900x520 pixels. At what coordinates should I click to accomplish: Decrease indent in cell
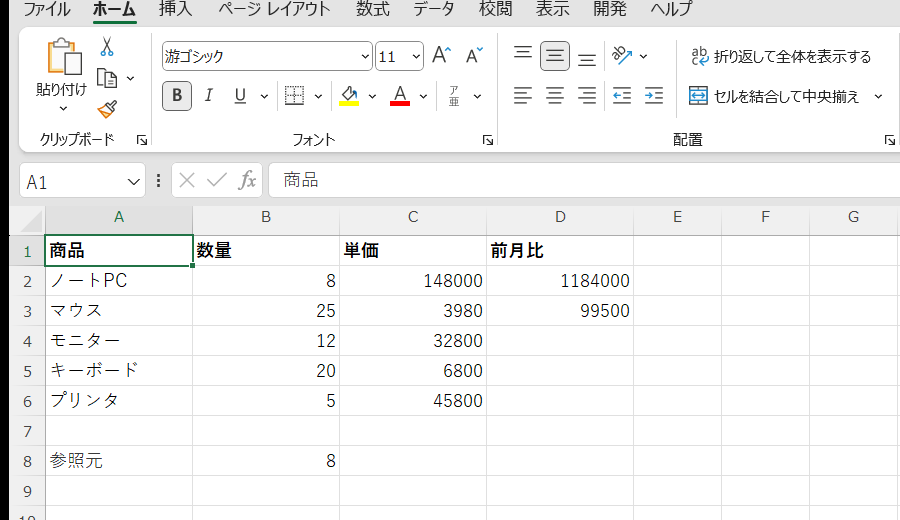(622, 95)
